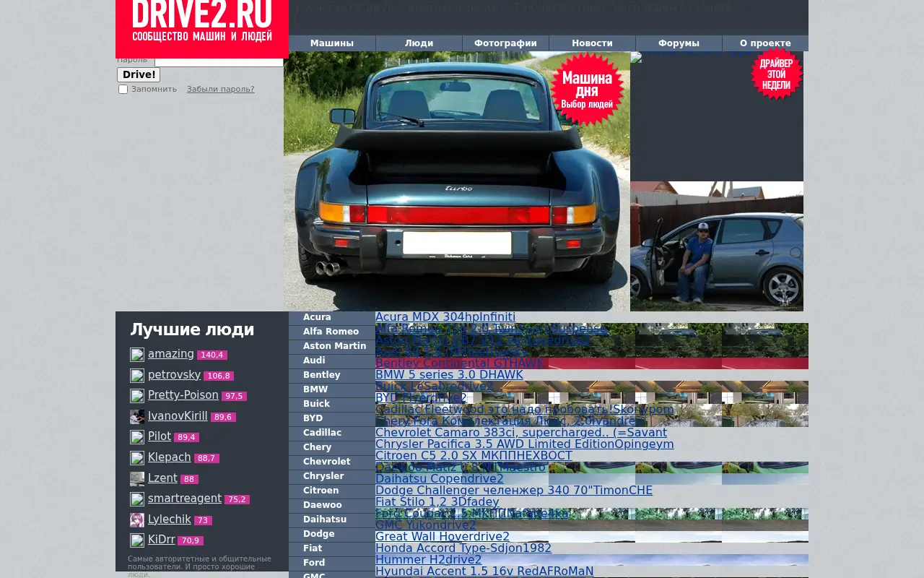Screen dimensions: 924x578
Task: Click Lzent's avatar icon
Action: [x=137, y=479]
